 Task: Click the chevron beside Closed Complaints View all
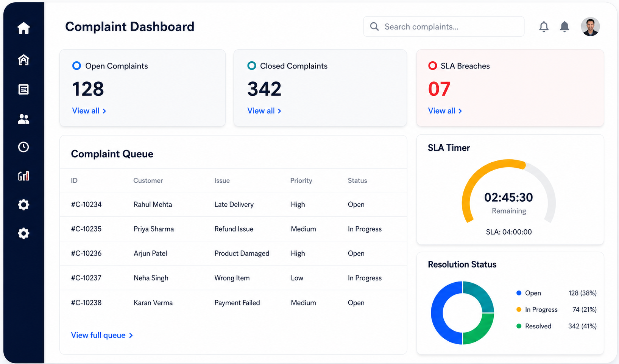pos(279,111)
